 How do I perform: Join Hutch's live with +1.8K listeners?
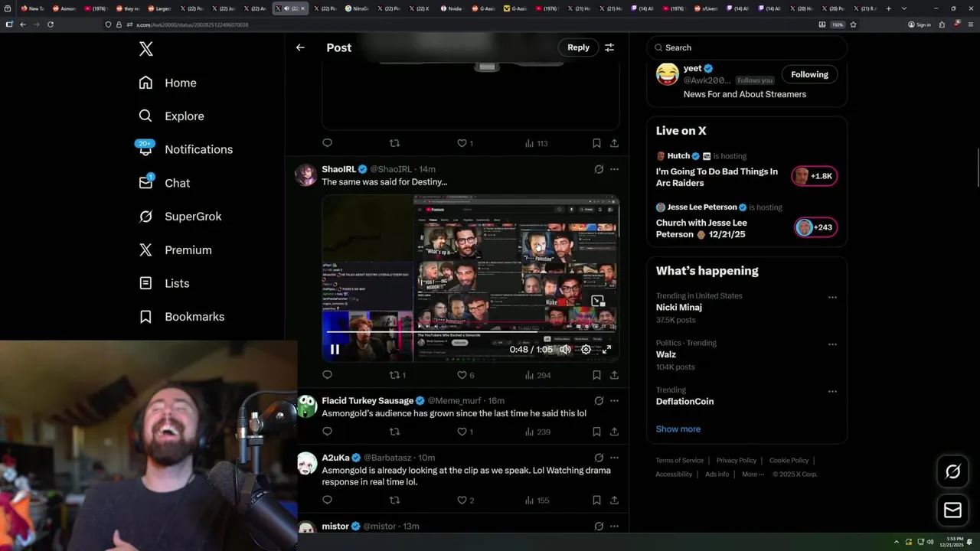(815, 176)
